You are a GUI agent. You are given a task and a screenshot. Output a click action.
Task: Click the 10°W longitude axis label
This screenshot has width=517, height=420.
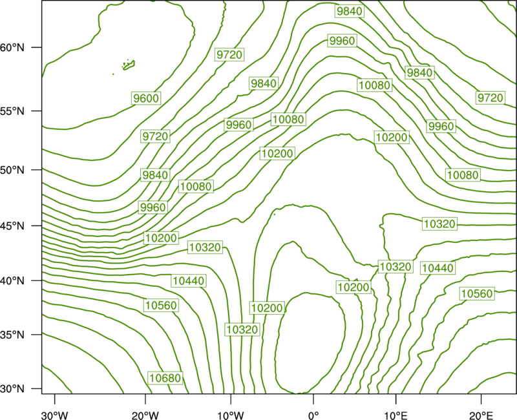pos(231,415)
